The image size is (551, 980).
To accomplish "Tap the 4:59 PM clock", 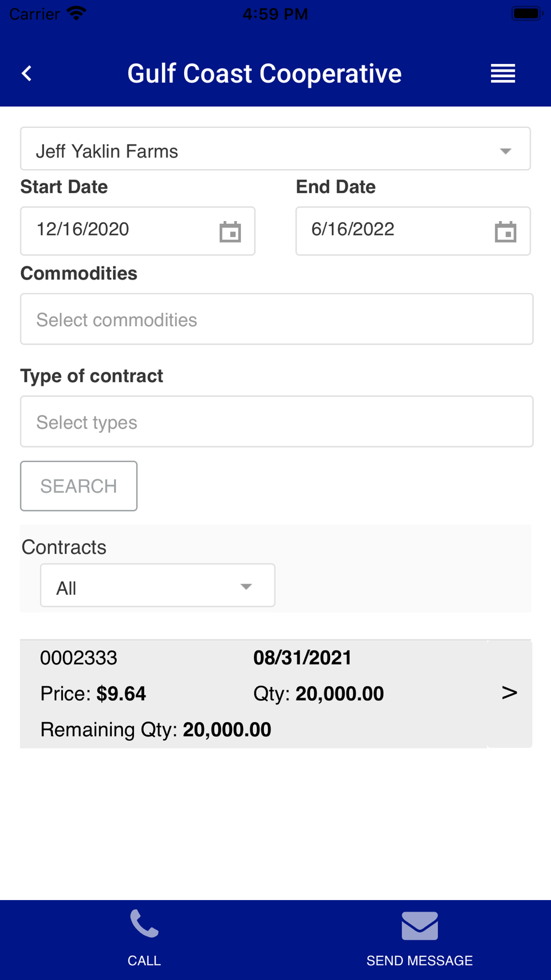I will point(275,14).
